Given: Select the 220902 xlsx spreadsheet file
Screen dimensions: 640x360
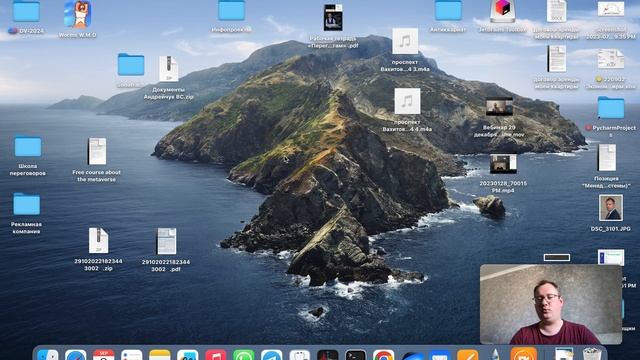Looking at the screenshot, I should pyautogui.click(x=611, y=59).
